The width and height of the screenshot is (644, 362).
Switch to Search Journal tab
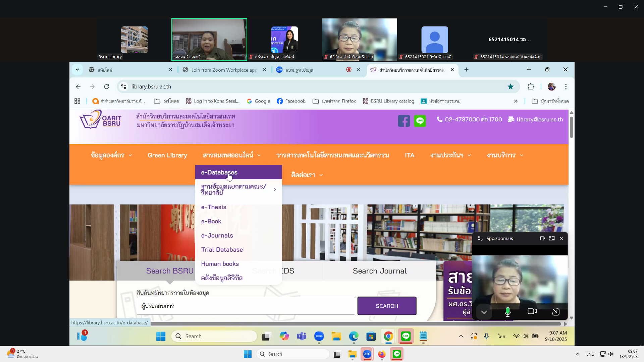(x=380, y=271)
